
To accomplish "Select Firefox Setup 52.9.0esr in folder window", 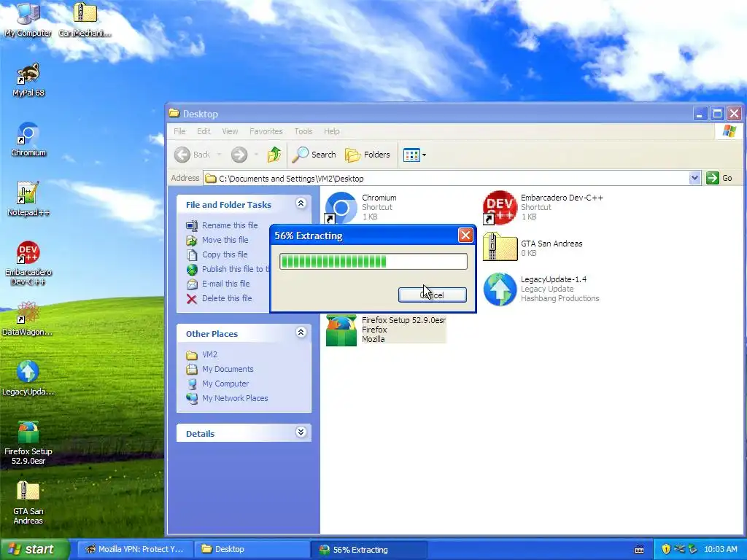I will pos(386,330).
